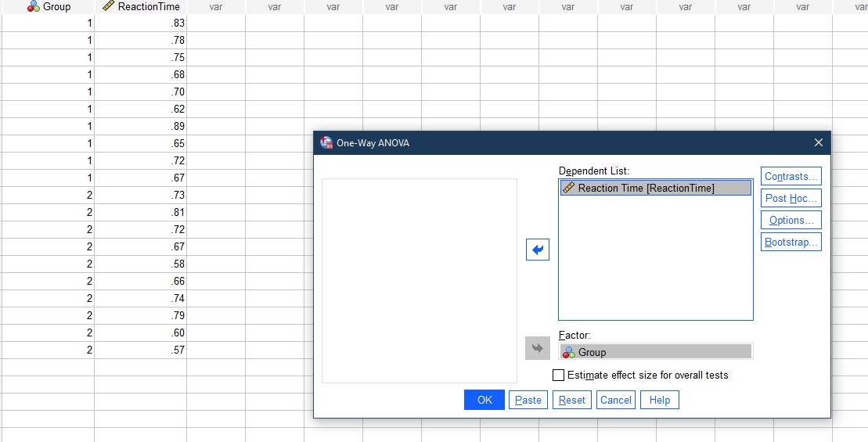The width and height of the screenshot is (868, 442).
Task: Select the ReactionTime column header
Action: (141, 6)
